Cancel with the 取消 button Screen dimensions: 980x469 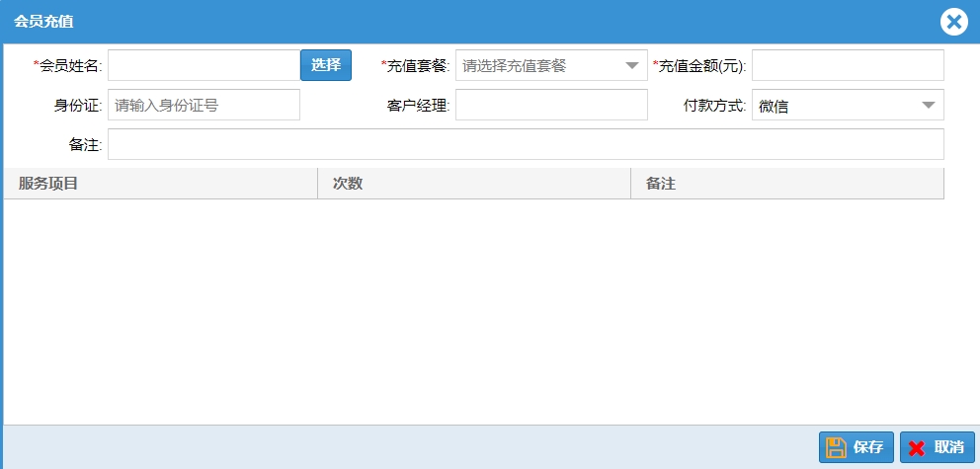pos(937,447)
